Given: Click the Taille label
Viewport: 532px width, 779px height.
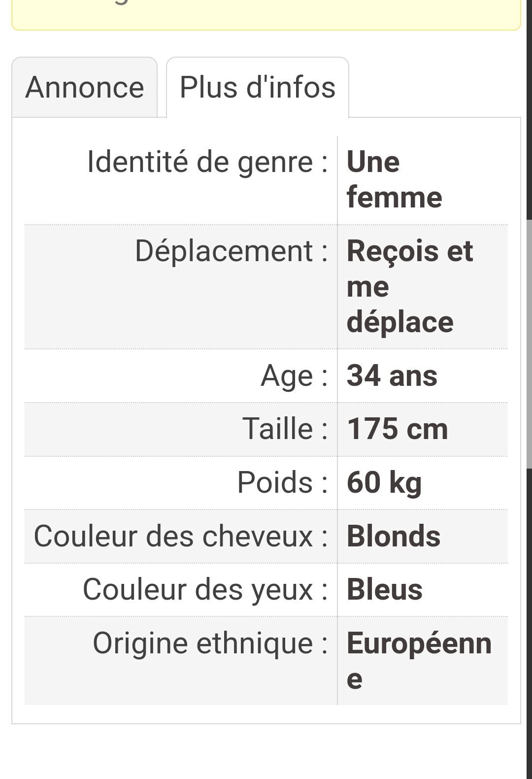Looking at the screenshot, I should (x=285, y=429).
